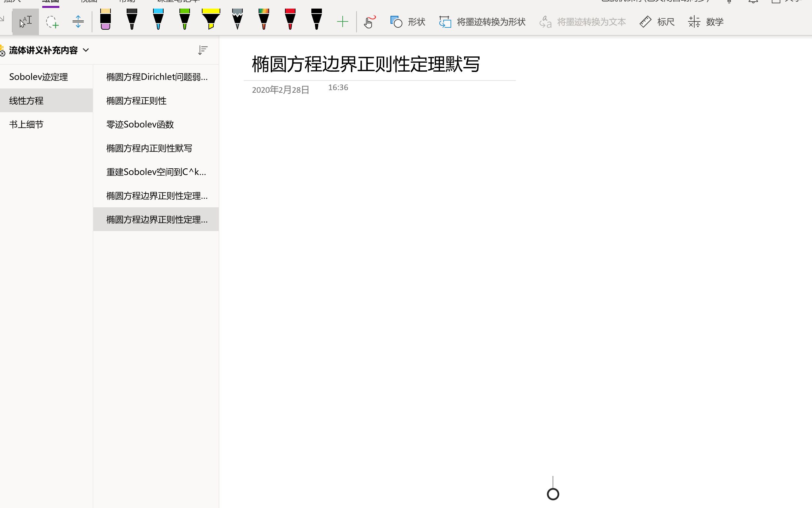Pick the rainbow colored pen
Screen dimensions: 812x508
click(264, 19)
